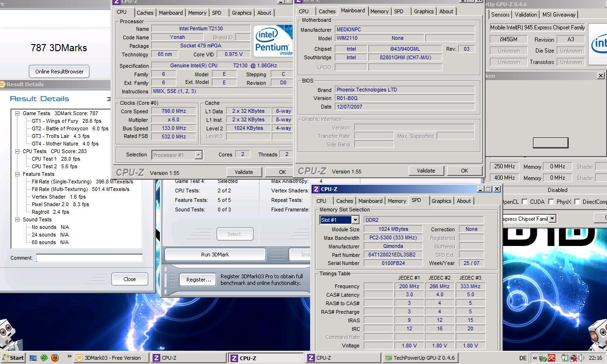Close the small dialog via its X button
Viewport: 607px width, 364px height.
[x=600, y=75]
